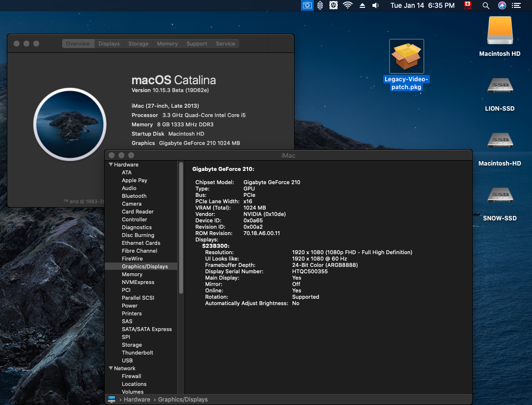Select Card Reader in the sidebar

138,212
